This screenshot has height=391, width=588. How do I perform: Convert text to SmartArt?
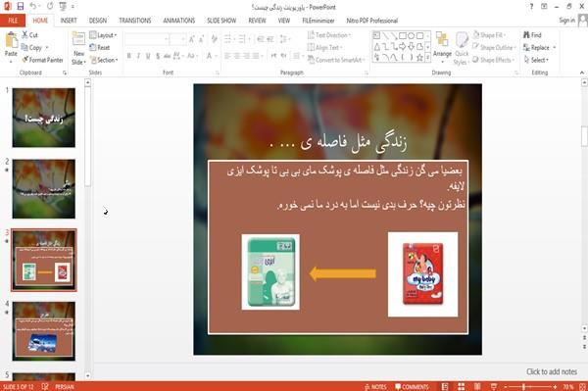click(336, 60)
